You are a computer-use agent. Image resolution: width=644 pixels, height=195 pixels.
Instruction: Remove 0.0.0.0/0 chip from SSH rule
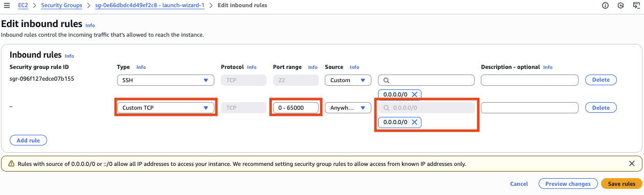pos(414,94)
